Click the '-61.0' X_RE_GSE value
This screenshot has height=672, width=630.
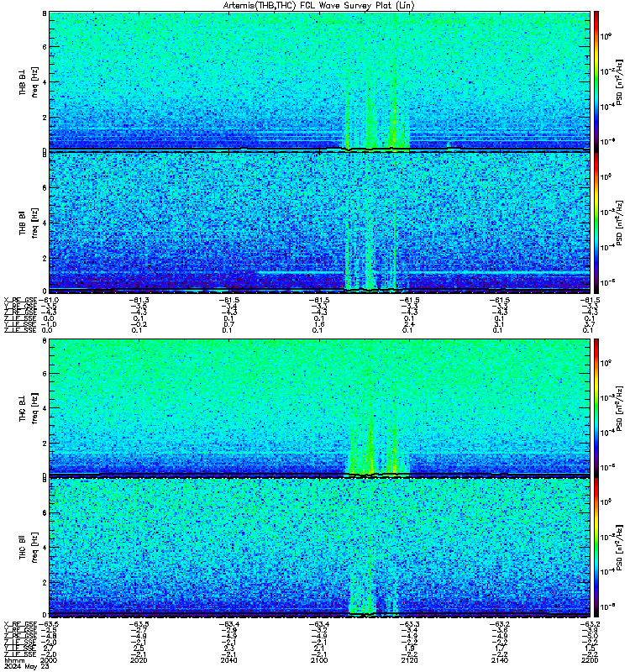click(49, 300)
